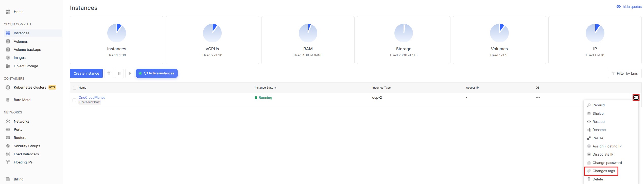Screen dimensions: 644x184
Task: Click the Create Instance button
Action: tap(86, 73)
